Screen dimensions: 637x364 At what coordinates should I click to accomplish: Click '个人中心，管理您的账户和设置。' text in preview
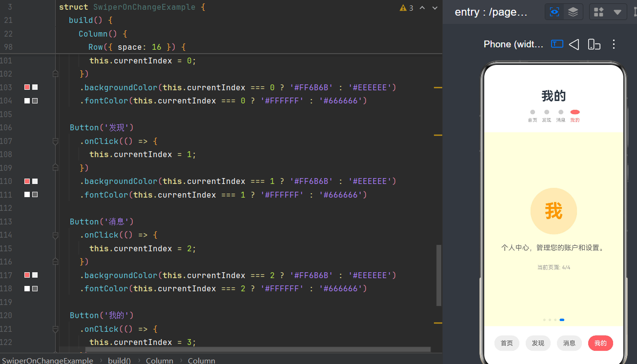(554, 248)
